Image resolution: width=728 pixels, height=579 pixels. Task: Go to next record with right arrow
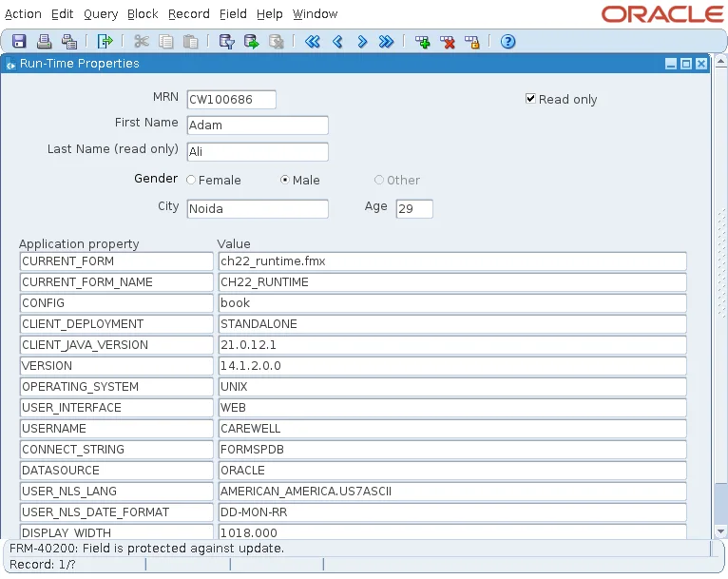pyautogui.click(x=362, y=41)
